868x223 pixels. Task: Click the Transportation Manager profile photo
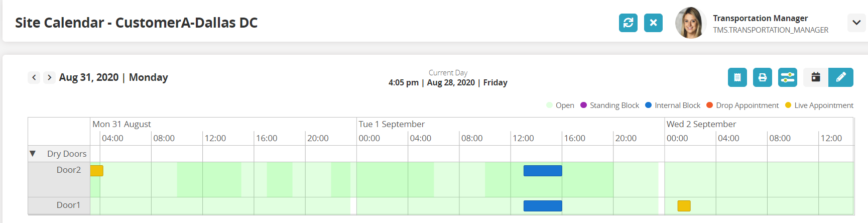pos(691,23)
